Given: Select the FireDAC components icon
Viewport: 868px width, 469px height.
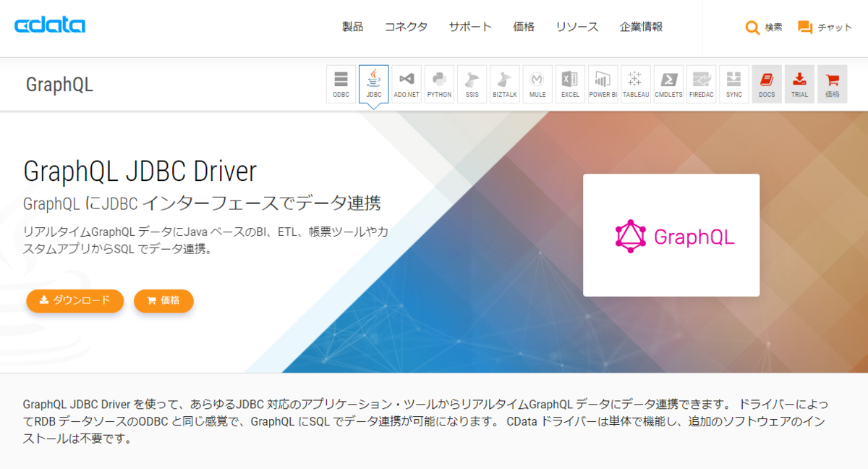Looking at the screenshot, I should click(701, 84).
